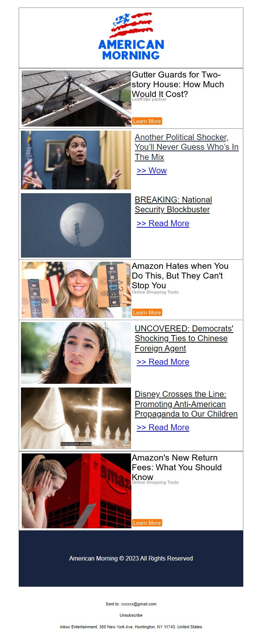Click the American Morning logo
The height and width of the screenshot is (644, 262).
point(131,36)
